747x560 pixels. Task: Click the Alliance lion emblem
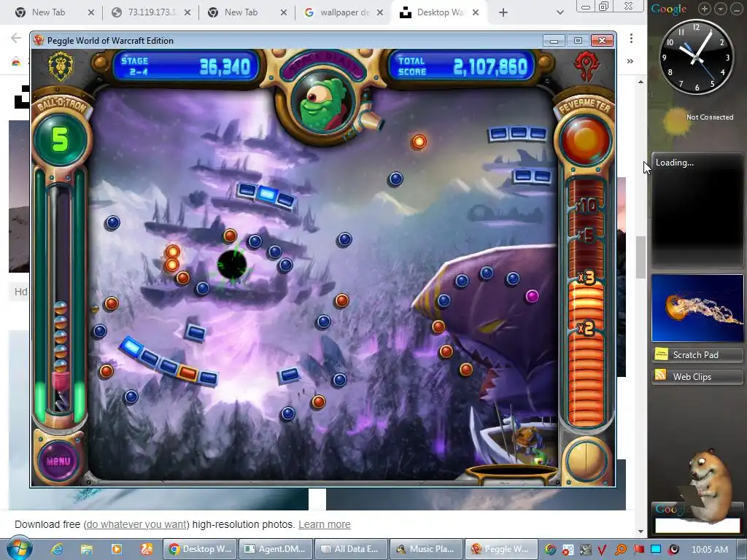coord(61,66)
